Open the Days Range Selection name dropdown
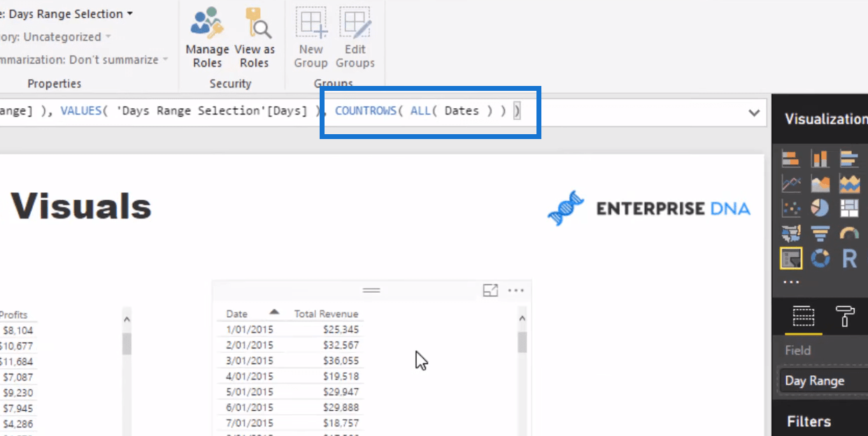The image size is (868, 436). click(x=129, y=14)
